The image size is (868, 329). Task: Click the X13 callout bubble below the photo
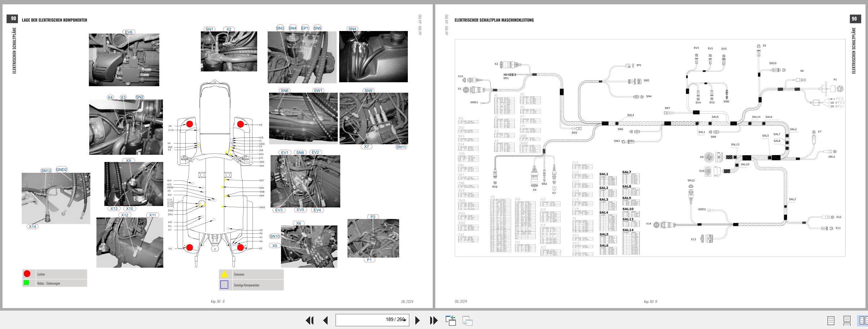click(114, 209)
